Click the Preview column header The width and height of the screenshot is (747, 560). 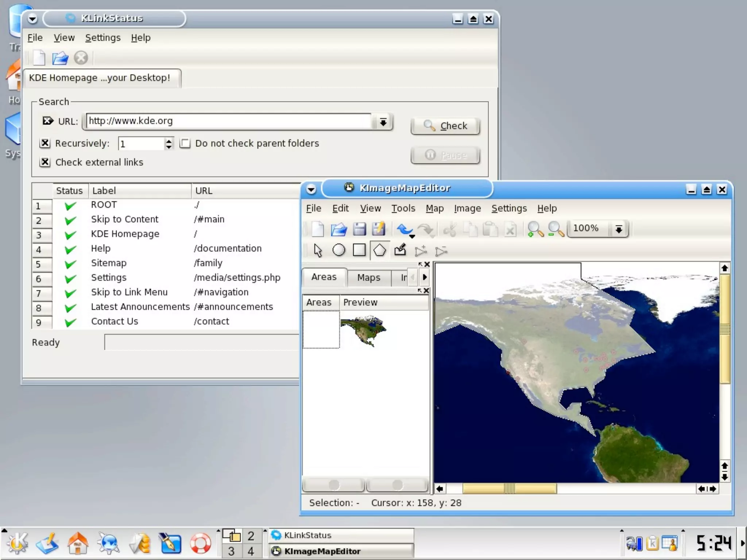click(x=384, y=303)
